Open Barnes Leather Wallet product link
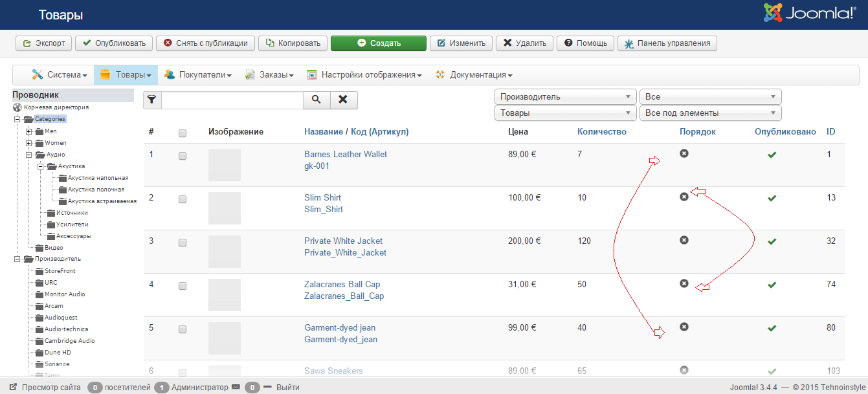The image size is (868, 394). pos(346,154)
